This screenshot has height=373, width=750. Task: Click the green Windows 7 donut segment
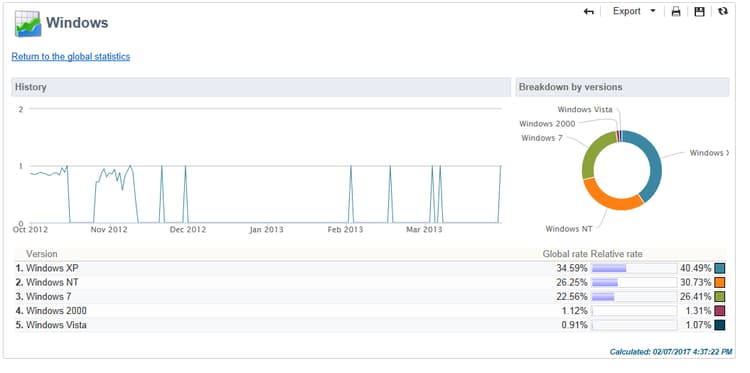[x=596, y=155]
